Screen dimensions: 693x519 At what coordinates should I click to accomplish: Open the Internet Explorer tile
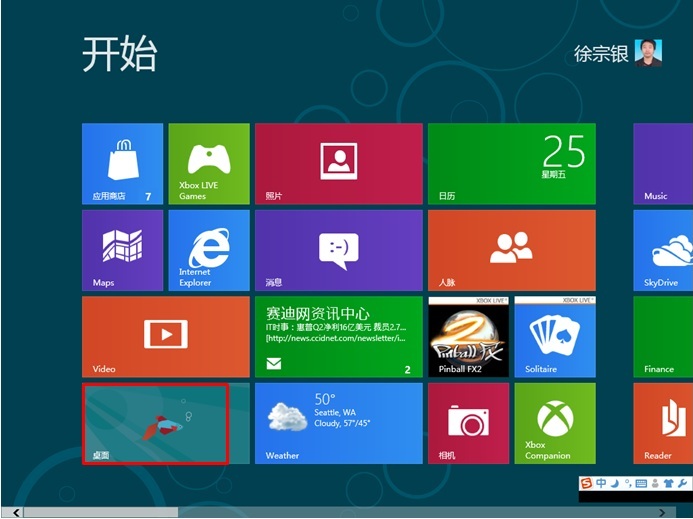tap(209, 250)
